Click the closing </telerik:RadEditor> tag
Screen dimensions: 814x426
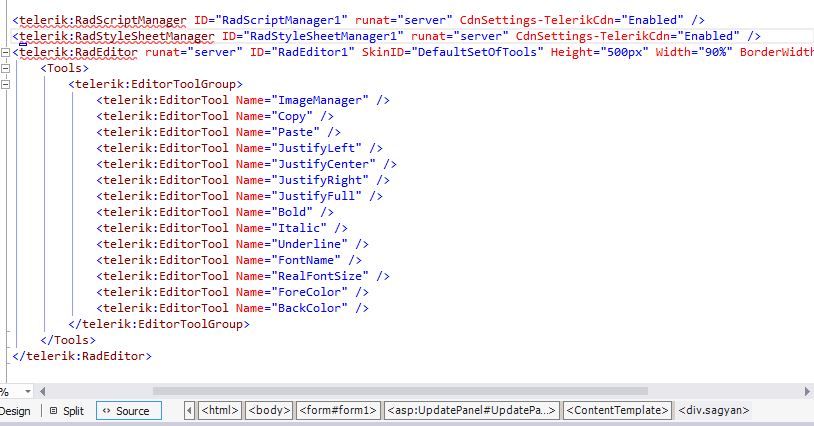click(82, 356)
